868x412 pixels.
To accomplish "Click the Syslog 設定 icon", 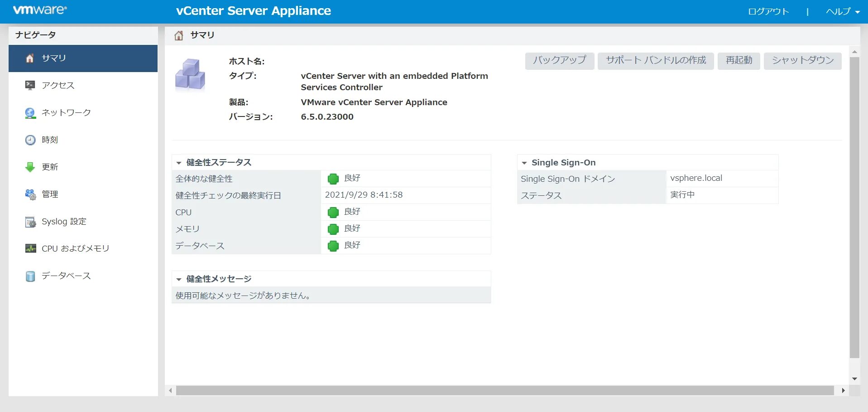I will click(x=30, y=222).
